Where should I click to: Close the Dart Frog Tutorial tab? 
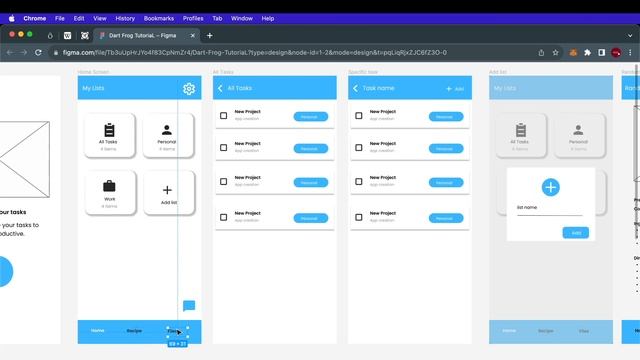[x=193, y=36]
